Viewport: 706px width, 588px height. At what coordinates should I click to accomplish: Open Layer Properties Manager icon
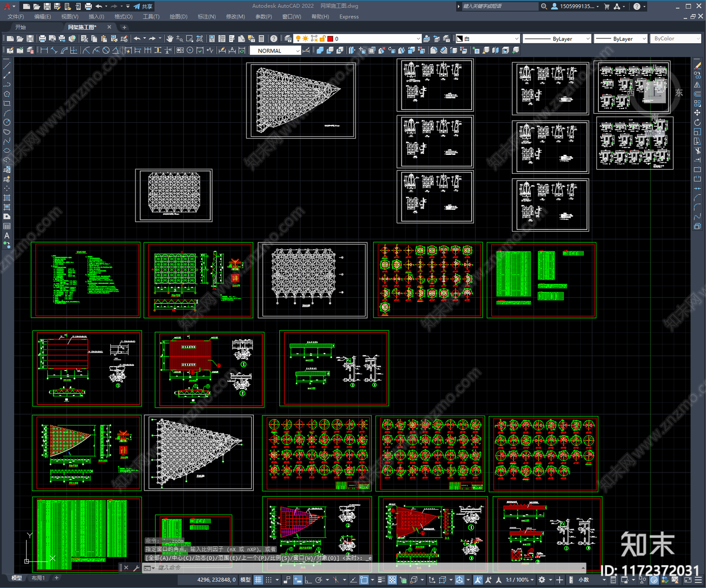288,39
